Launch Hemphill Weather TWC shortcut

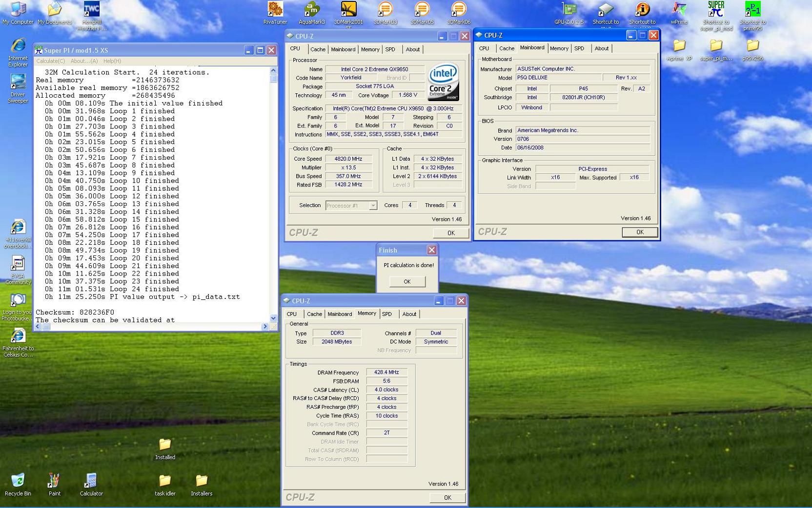pyautogui.click(x=92, y=16)
